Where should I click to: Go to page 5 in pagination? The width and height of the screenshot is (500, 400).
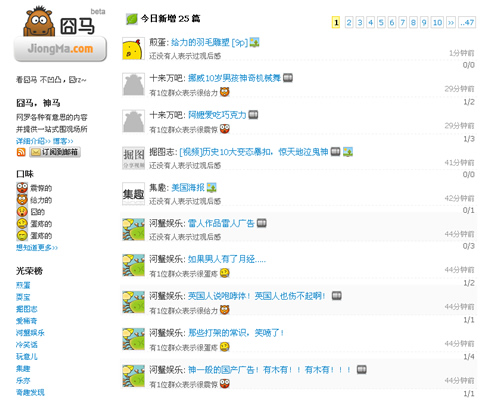tap(381, 22)
